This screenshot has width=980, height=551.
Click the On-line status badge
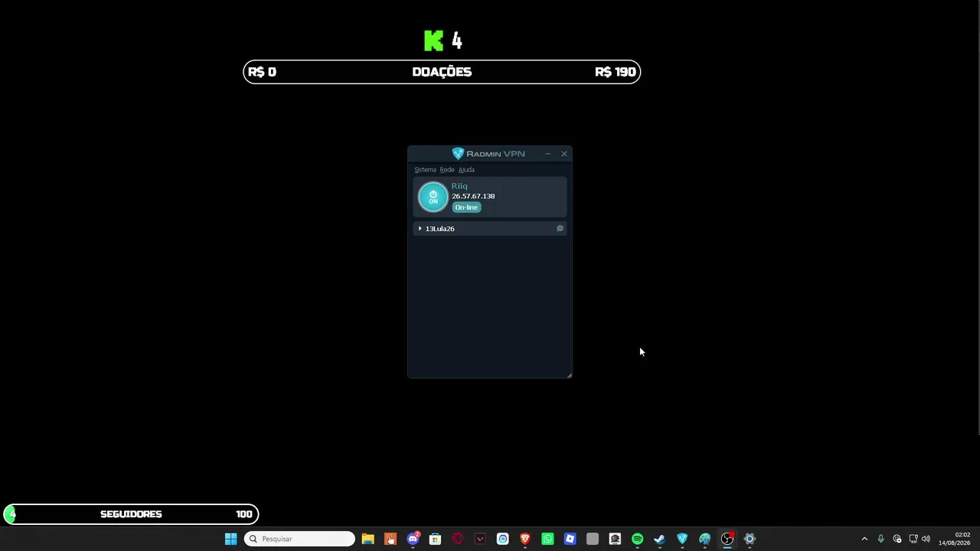tap(466, 207)
